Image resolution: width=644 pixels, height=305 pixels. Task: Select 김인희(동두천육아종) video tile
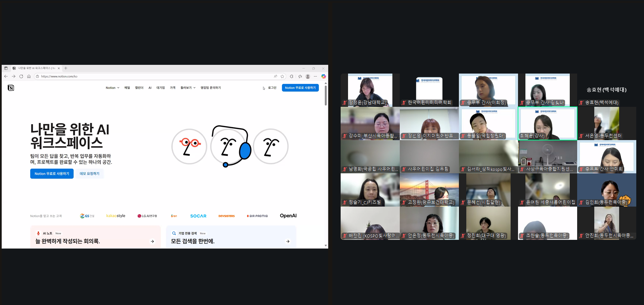point(607,190)
